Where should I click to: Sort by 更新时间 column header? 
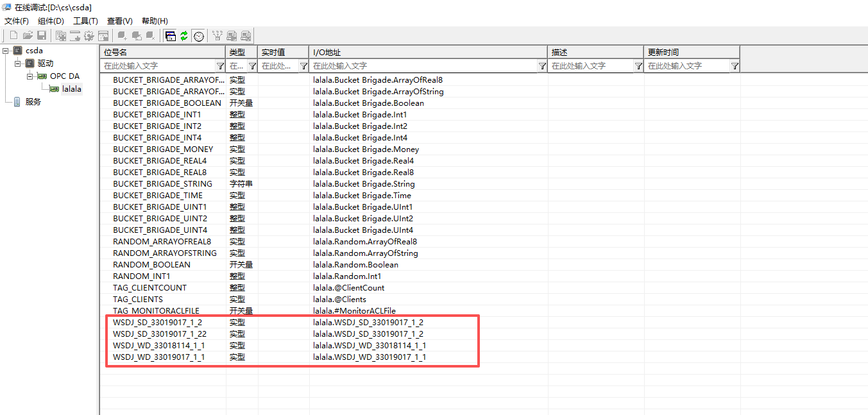pos(692,53)
